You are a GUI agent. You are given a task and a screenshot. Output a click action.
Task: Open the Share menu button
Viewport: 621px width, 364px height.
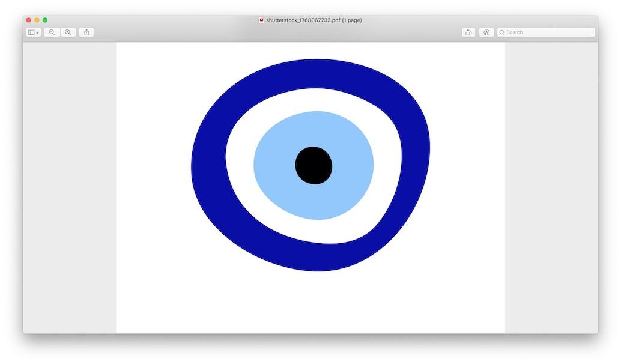pyautogui.click(x=86, y=32)
